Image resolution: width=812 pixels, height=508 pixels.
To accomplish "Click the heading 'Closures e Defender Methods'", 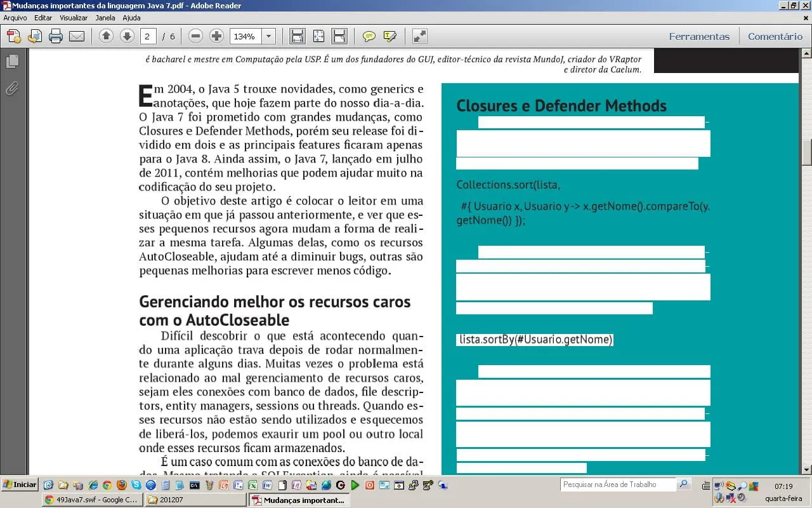I will 561,105.
